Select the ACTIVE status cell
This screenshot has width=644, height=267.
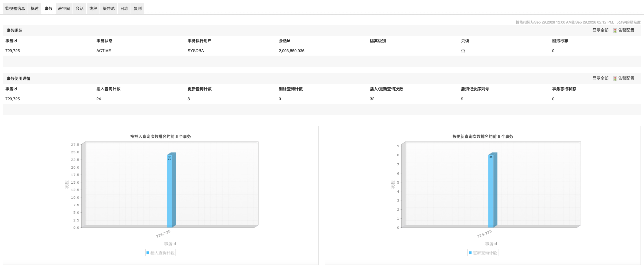click(104, 51)
